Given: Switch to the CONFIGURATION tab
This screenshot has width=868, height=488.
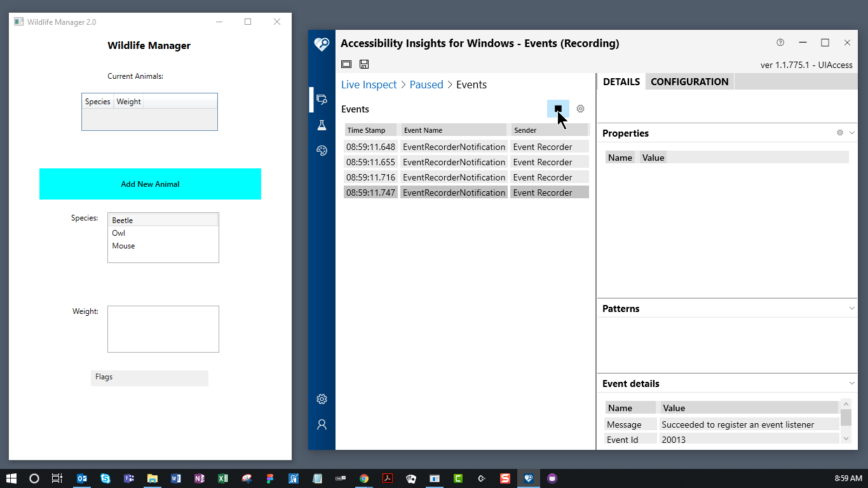Looking at the screenshot, I should click(x=689, y=81).
